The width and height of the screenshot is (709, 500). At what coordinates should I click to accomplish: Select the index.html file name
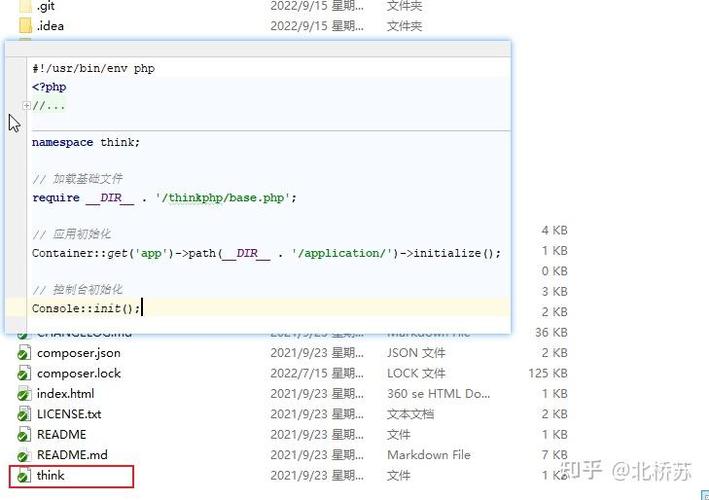coord(66,394)
